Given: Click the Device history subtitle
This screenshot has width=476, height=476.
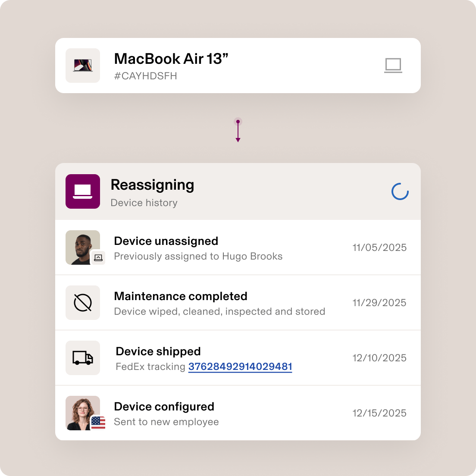Looking at the screenshot, I should click(144, 203).
